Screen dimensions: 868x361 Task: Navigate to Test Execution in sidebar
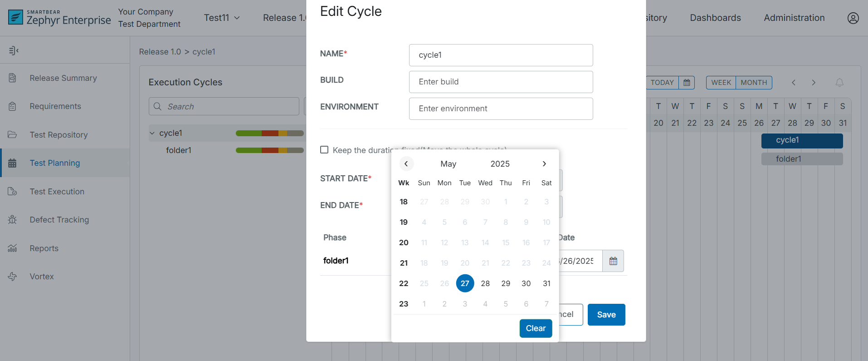pos(57,192)
